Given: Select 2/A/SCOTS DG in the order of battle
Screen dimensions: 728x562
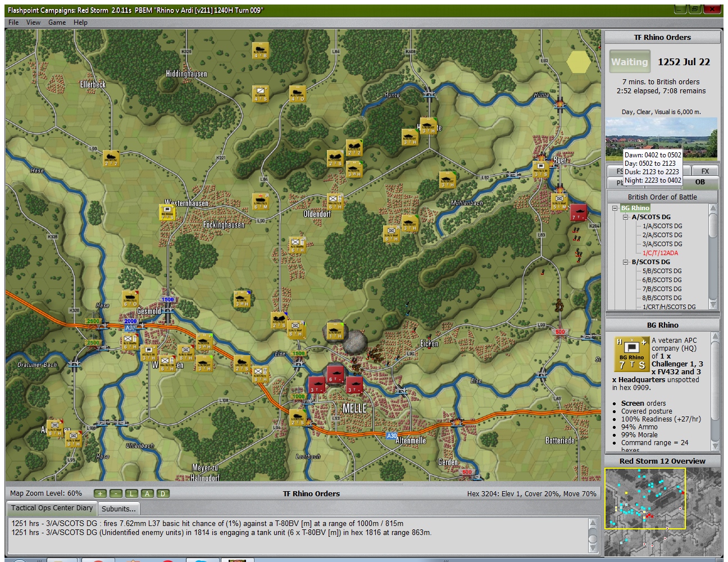Looking at the screenshot, I should [662, 235].
